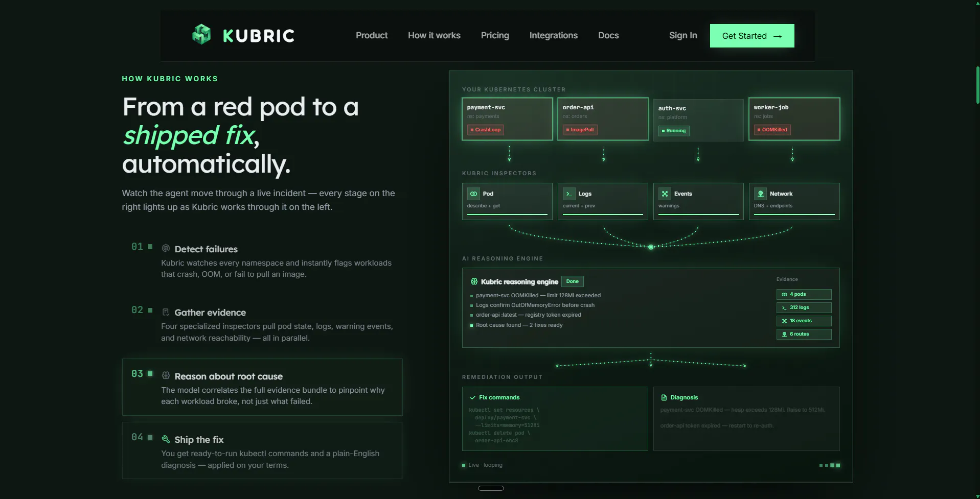Open the Reason about root cause card
This screenshot has height=499, width=980.
click(262, 387)
